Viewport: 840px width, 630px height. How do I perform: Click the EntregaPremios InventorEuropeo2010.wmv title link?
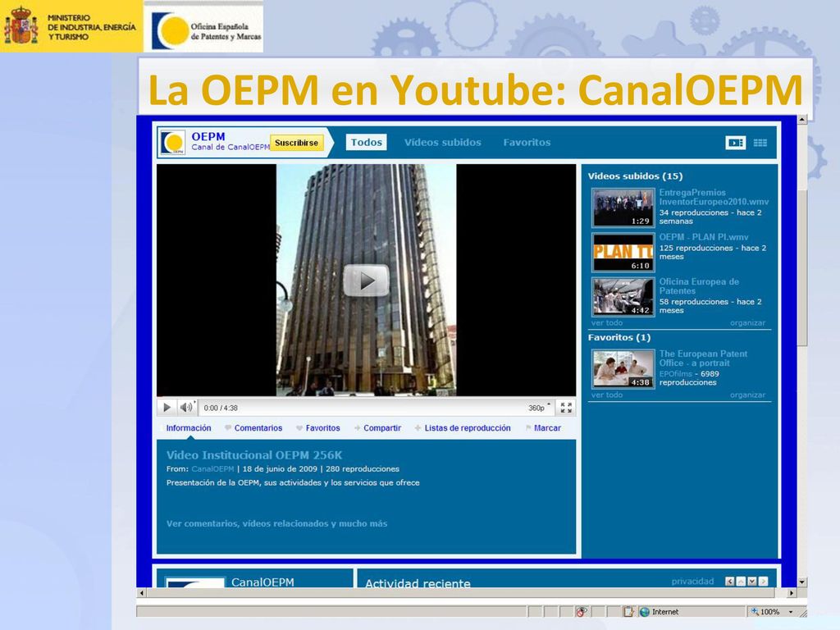coord(714,197)
